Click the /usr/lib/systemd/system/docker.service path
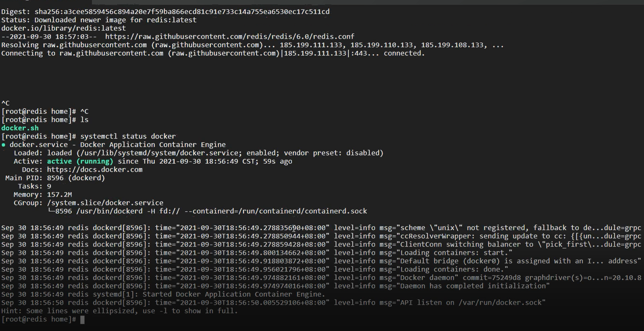 click(x=159, y=153)
